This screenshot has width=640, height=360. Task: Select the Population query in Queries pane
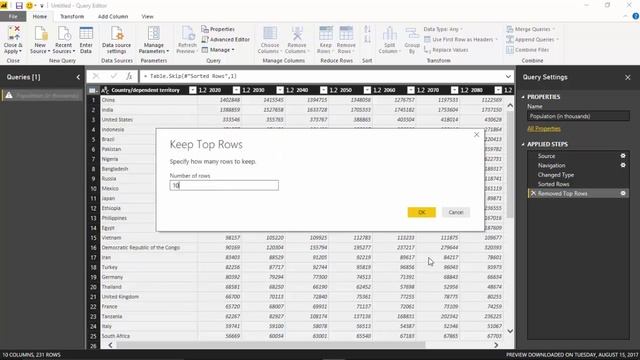click(x=42, y=96)
